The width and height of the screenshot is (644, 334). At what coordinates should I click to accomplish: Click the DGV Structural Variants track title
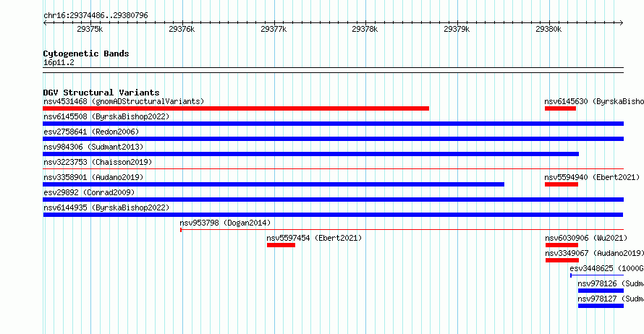point(101,93)
